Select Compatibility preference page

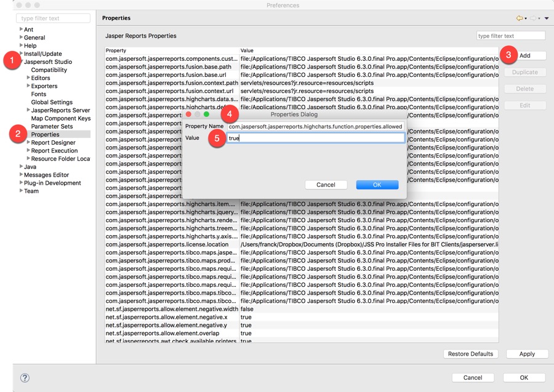(x=49, y=70)
